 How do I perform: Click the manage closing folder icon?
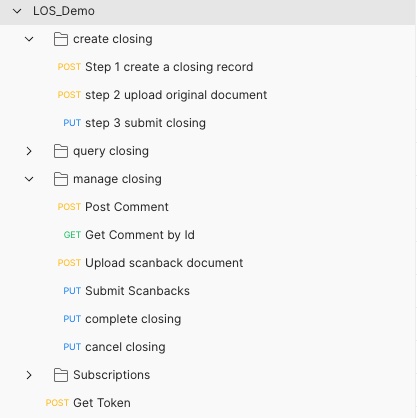coord(61,179)
